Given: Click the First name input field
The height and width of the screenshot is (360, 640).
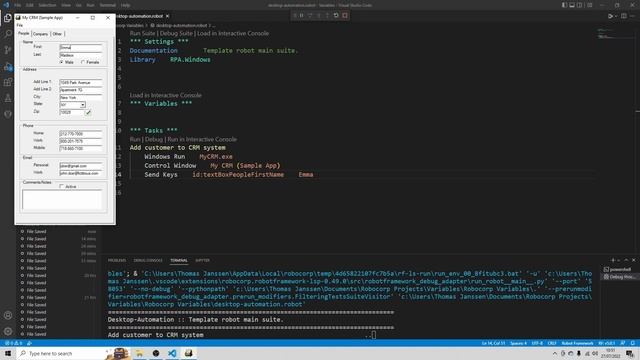Looking at the screenshot, I should [81, 47].
